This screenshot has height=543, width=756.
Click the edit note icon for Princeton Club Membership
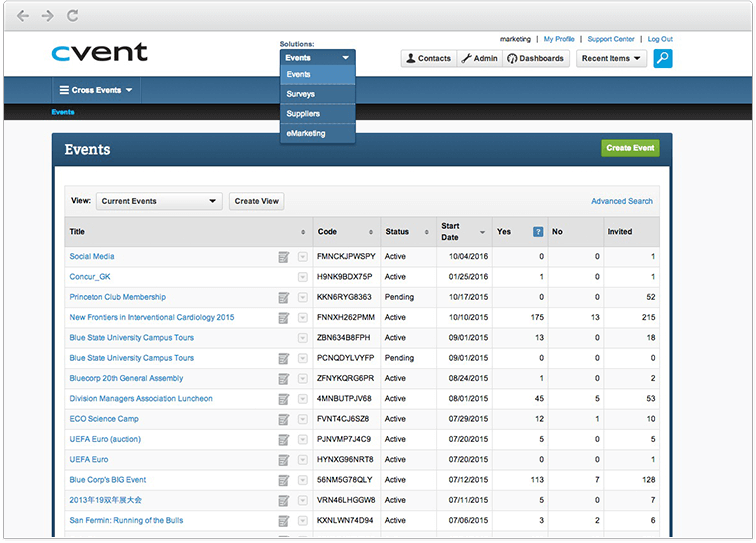click(284, 297)
